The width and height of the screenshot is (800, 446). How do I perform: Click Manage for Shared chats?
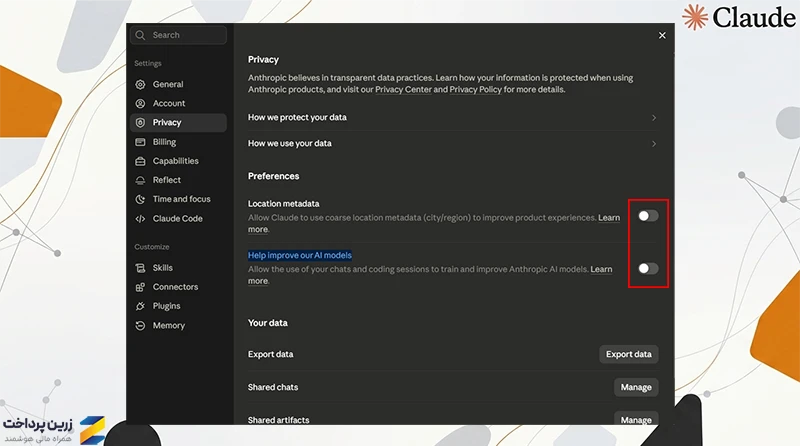point(636,387)
